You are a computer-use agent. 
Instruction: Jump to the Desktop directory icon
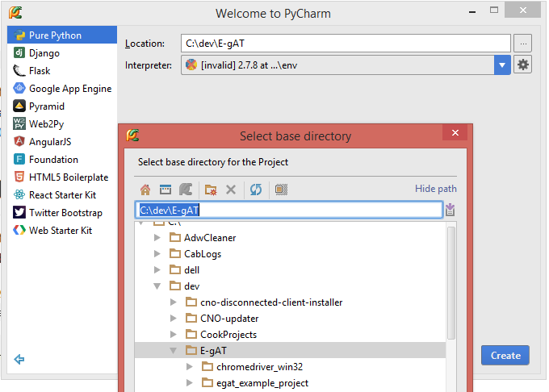click(166, 190)
